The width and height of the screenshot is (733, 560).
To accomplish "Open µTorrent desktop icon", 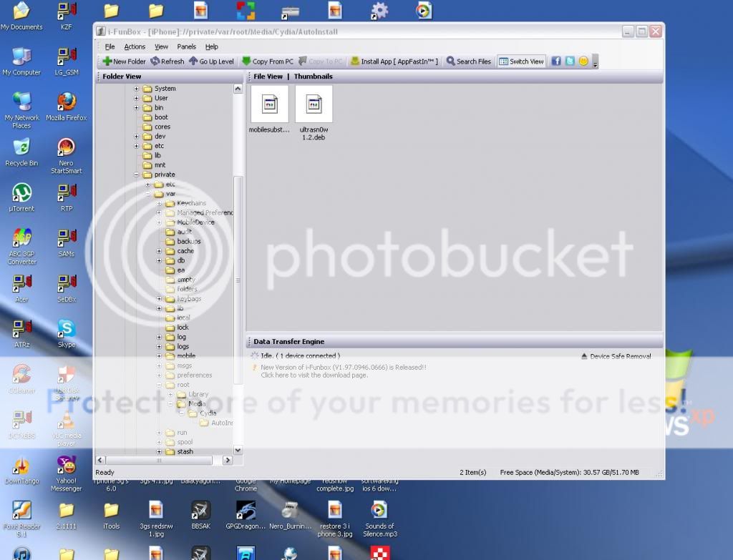I will 21,197.
